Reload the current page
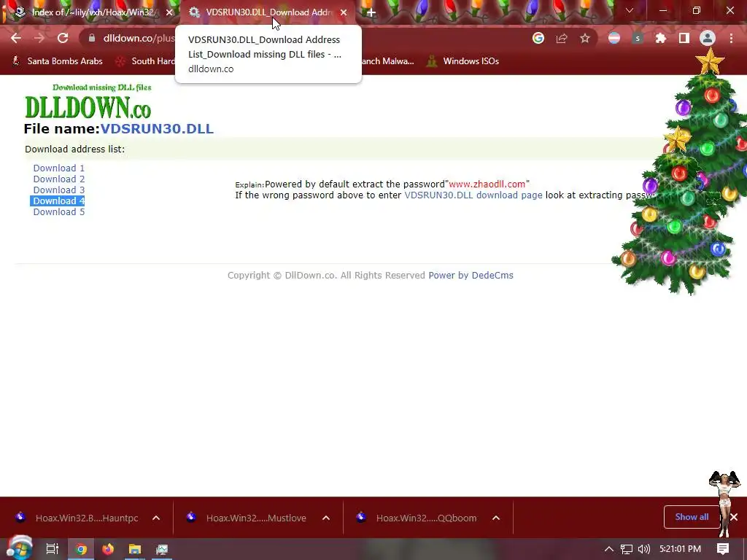Image resolution: width=747 pixels, height=560 pixels. [63, 38]
